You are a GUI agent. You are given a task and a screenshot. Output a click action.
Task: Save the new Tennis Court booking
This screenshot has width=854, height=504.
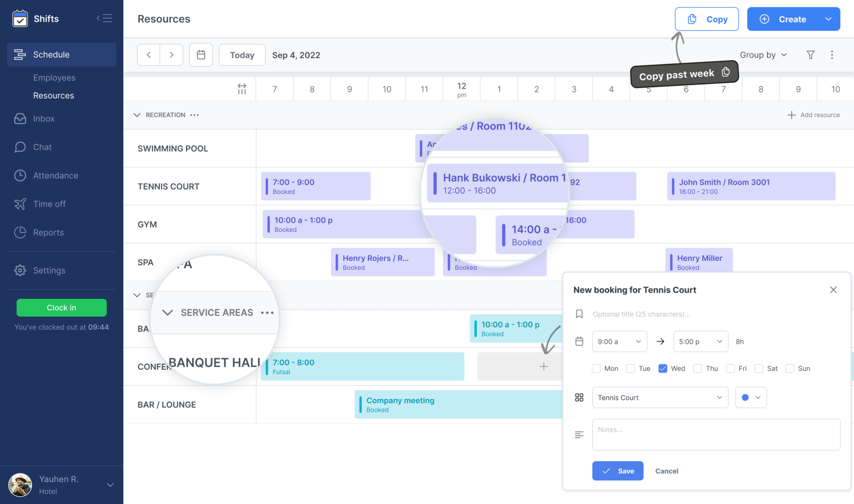click(x=618, y=471)
